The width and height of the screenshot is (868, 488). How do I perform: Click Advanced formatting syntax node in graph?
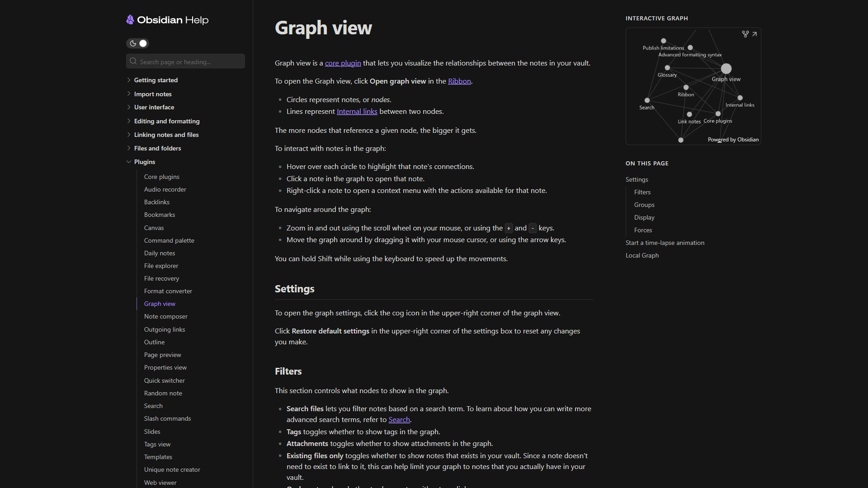point(690,47)
